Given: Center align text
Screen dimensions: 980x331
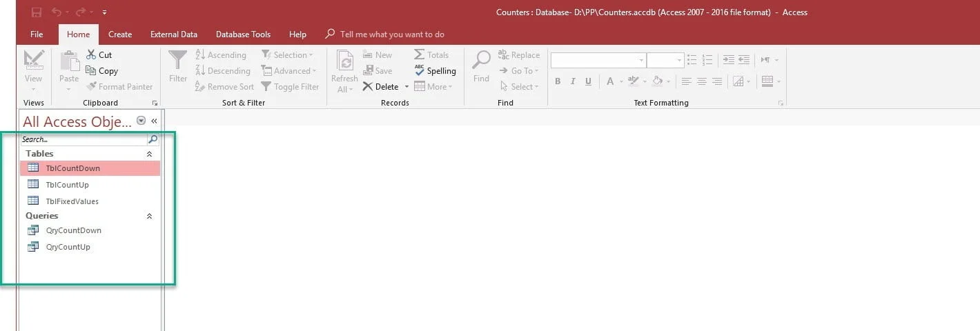Looking at the screenshot, I should [702, 81].
